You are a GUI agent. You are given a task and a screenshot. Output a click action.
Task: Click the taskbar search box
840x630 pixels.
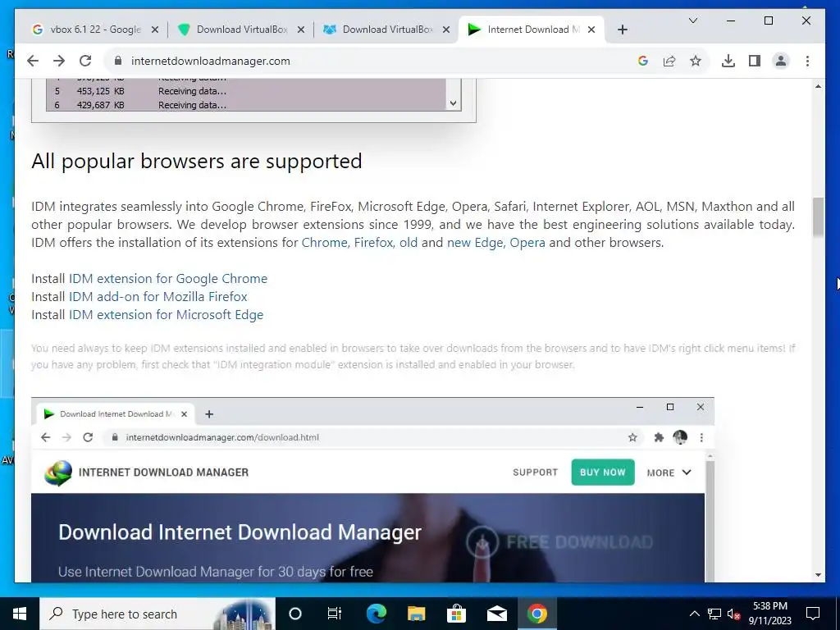(x=157, y=614)
